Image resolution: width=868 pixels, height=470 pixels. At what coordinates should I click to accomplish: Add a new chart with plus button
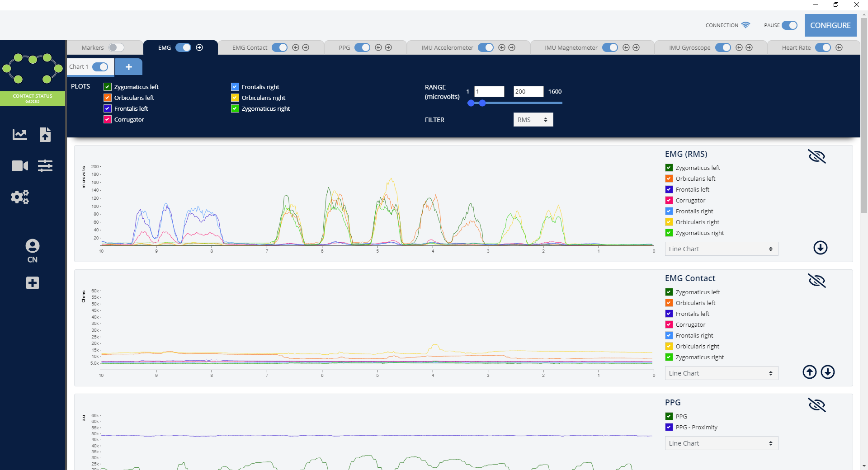(x=129, y=67)
